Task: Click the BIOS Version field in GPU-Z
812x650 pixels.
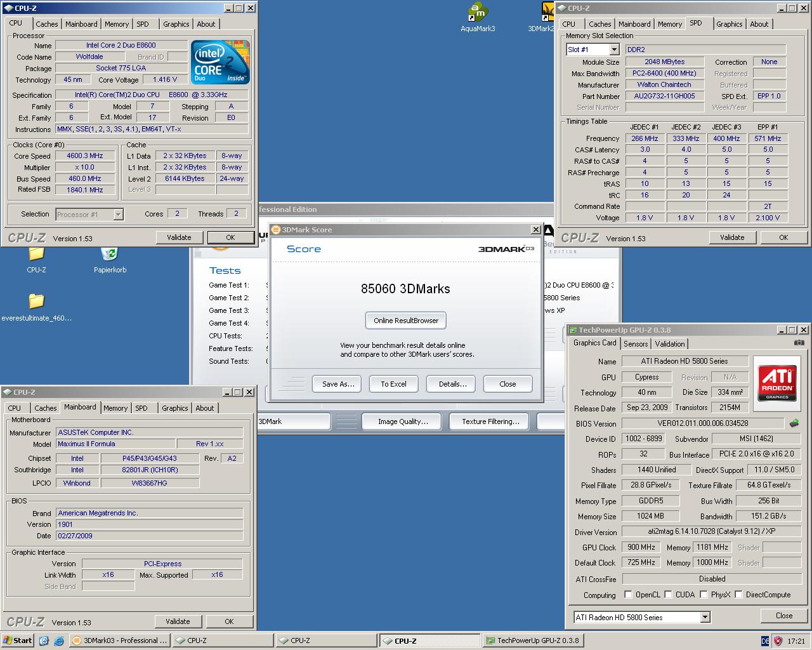Action: click(x=702, y=423)
